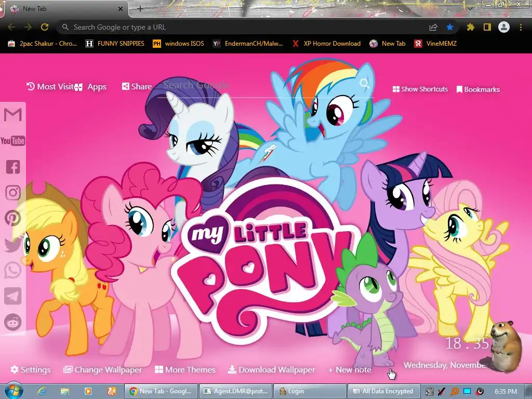The width and height of the screenshot is (532, 399).
Task: Click the 18:35 clock widget
Action: (x=467, y=343)
